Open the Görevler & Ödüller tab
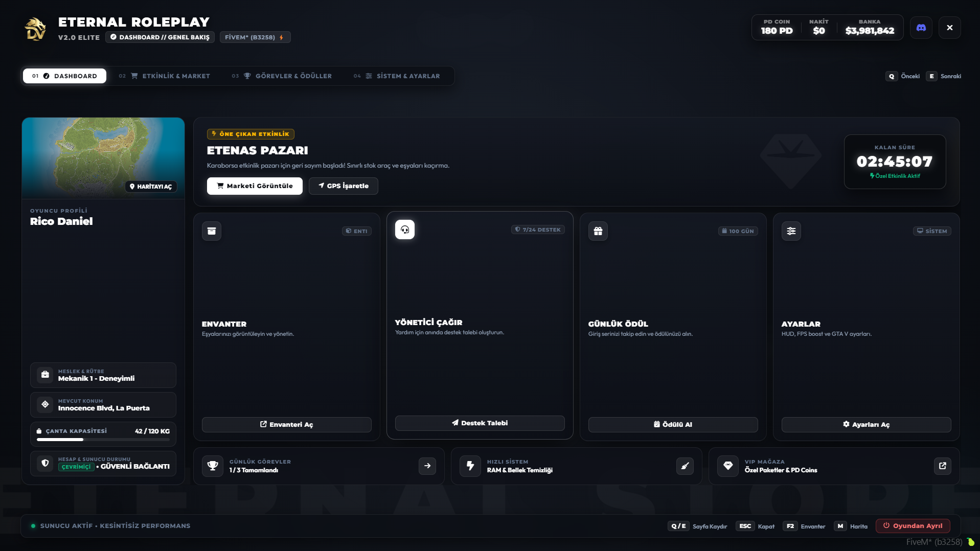This screenshot has height=551, width=980. 282,76
